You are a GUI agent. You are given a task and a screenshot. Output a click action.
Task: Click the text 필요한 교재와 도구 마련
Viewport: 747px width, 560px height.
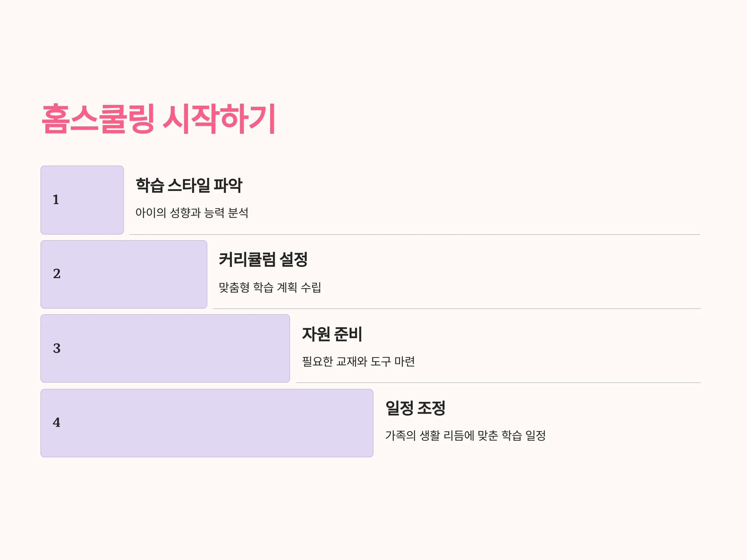click(358, 362)
